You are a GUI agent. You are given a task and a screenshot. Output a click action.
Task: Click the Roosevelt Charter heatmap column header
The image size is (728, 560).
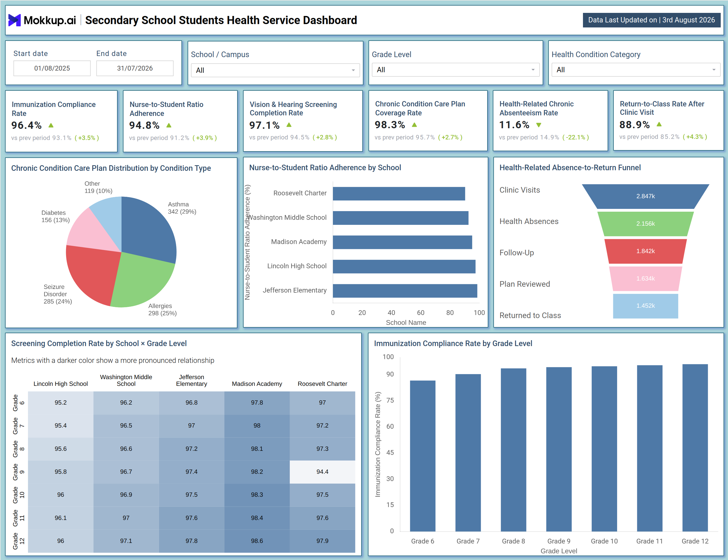point(322,384)
